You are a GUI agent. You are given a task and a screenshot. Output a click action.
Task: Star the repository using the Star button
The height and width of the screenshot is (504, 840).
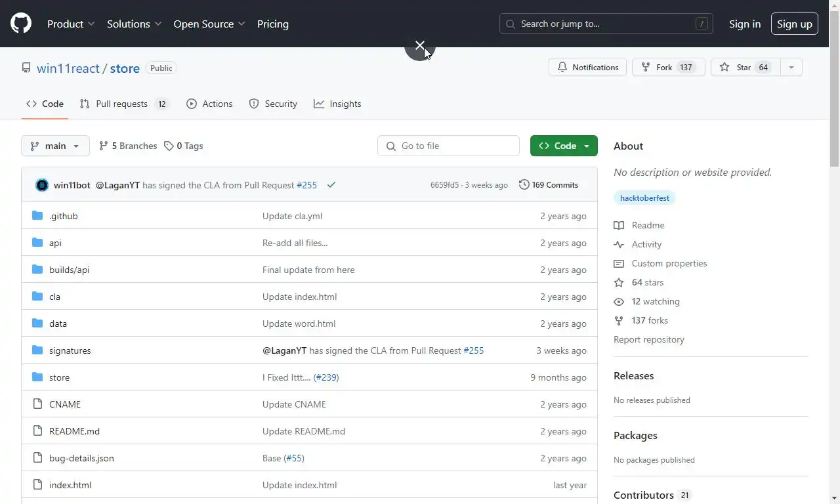pos(744,68)
